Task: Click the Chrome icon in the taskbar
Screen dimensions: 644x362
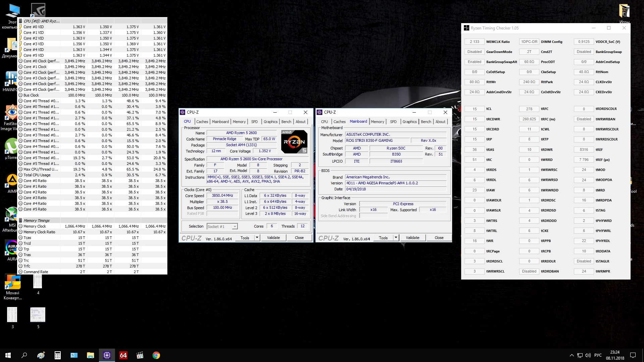Action: click(156, 355)
